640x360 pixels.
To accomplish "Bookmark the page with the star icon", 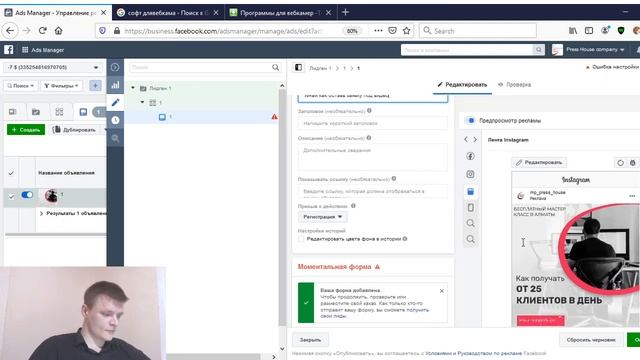I will click(x=406, y=31).
